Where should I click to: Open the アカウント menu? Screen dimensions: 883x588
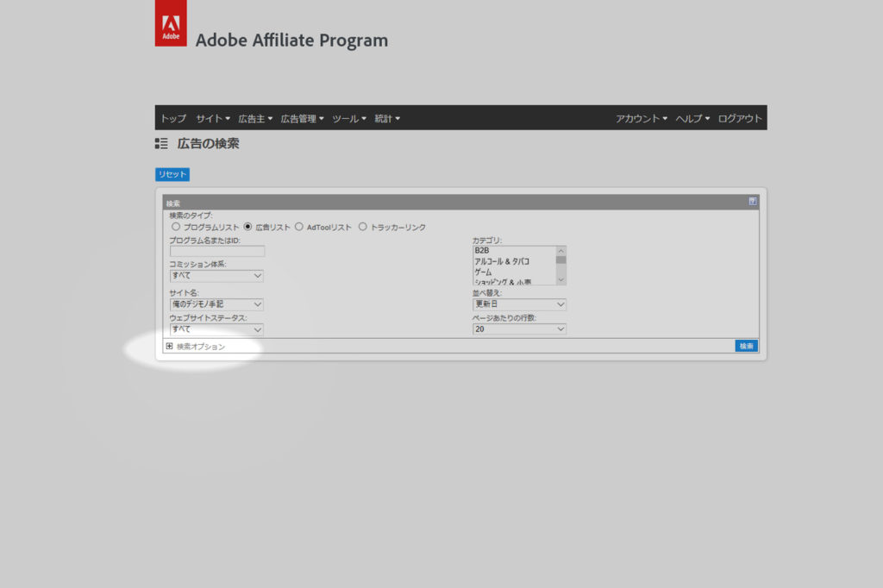641,118
